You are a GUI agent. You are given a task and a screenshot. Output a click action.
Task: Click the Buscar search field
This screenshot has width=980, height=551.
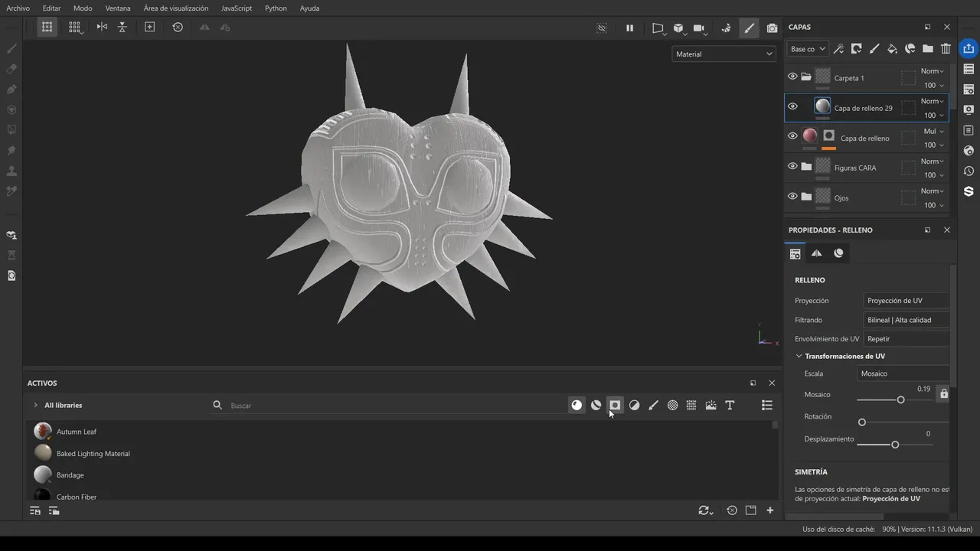point(390,406)
